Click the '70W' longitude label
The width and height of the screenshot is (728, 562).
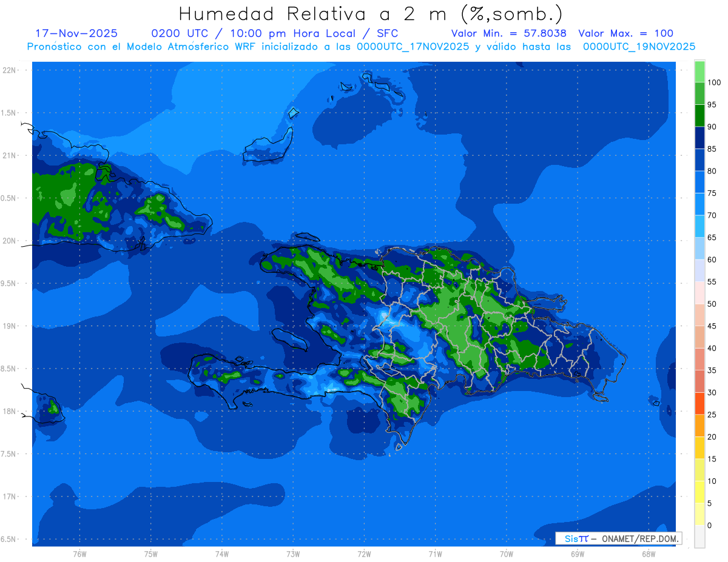click(507, 554)
